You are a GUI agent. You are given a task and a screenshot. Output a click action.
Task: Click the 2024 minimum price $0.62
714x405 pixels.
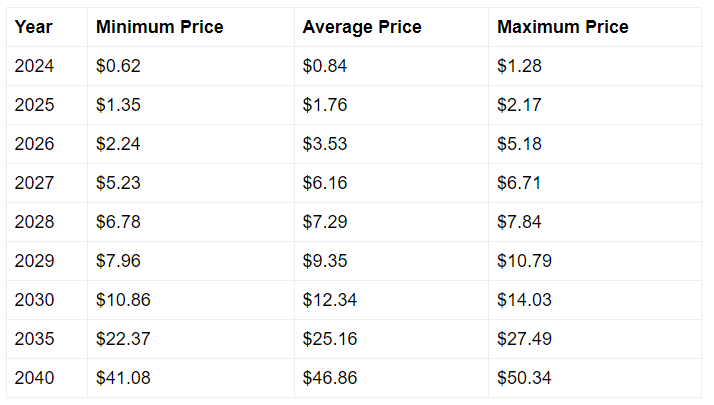[118, 66]
